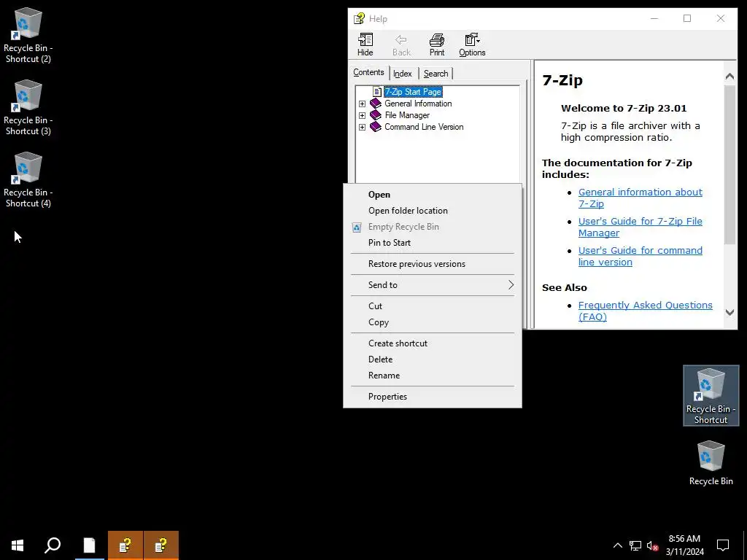Viewport: 747px width, 560px height.
Task: Open the Options toolbar dropdown
Action: coord(472,44)
